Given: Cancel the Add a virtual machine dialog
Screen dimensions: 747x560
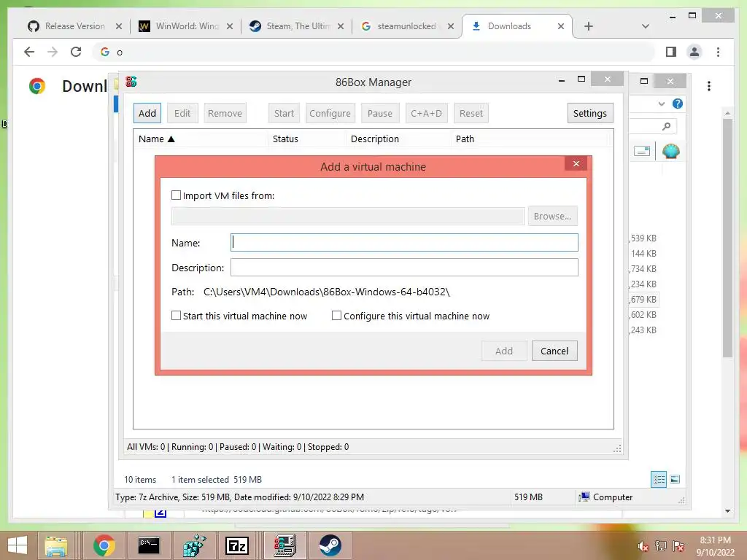Looking at the screenshot, I should [554, 351].
